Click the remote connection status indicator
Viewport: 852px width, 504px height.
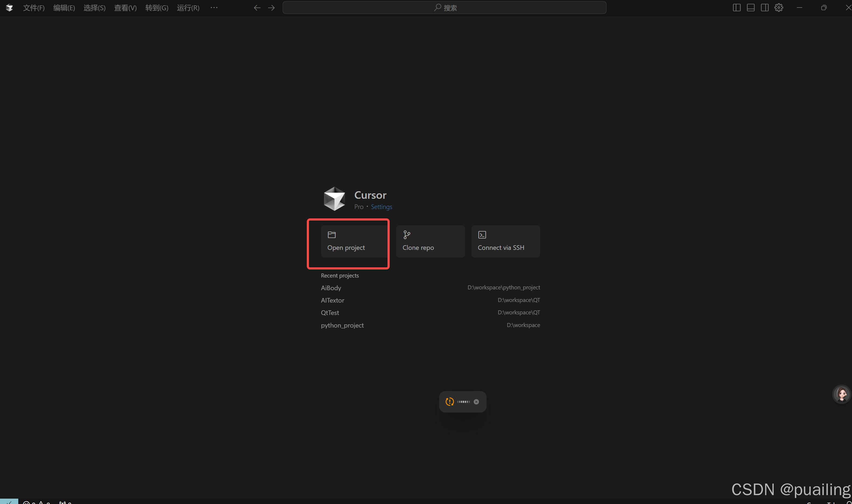9,501
